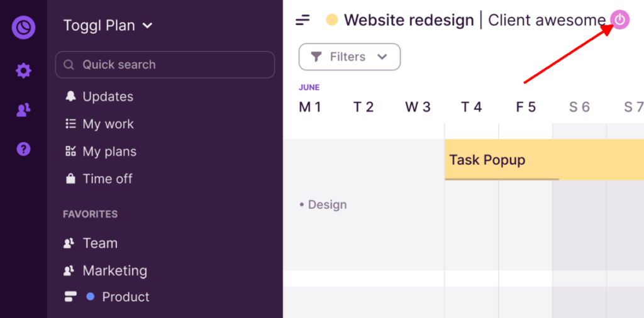Click the grid icon beside My plans

[x=70, y=151]
